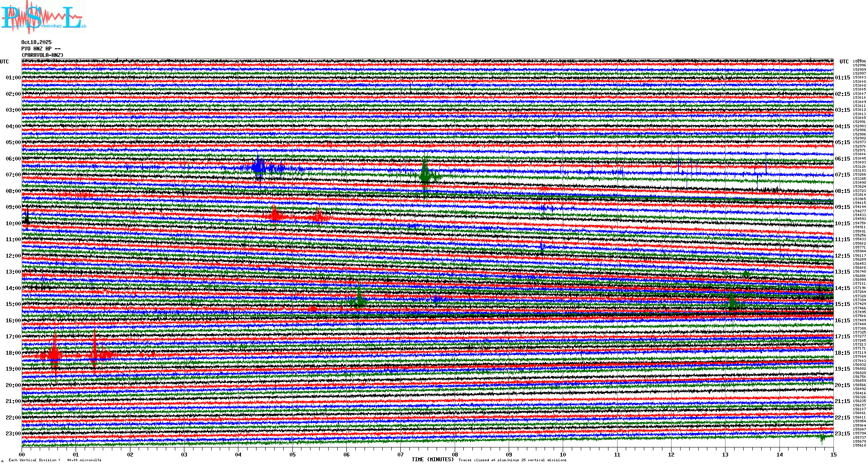Click the green burst on the 07:00 row
The image size is (868, 466).
(425, 175)
